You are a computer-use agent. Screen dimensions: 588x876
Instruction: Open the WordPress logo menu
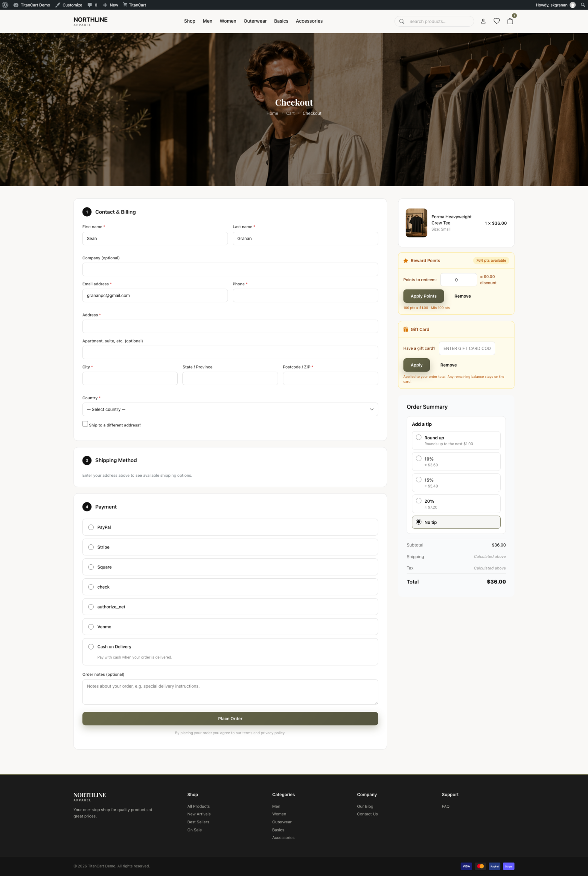tap(5, 5)
